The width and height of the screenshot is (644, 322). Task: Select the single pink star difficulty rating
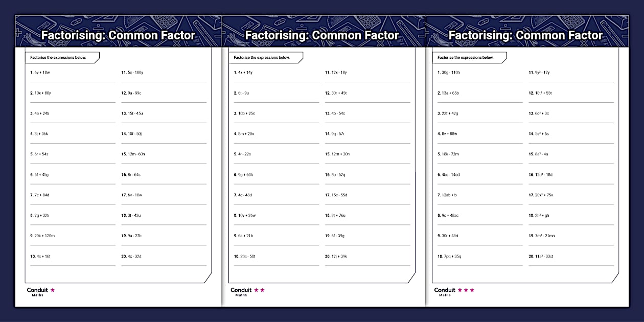(53, 290)
